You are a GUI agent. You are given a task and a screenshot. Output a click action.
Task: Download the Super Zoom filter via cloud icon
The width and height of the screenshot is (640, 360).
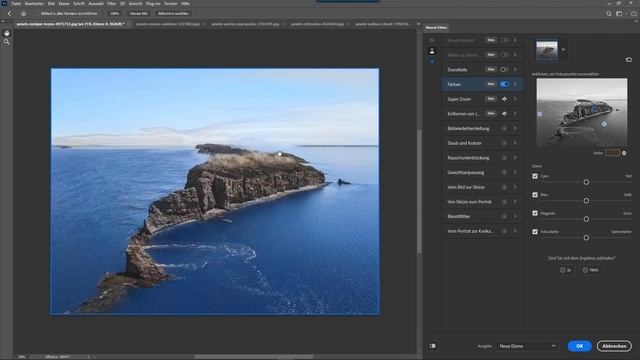(x=504, y=99)
